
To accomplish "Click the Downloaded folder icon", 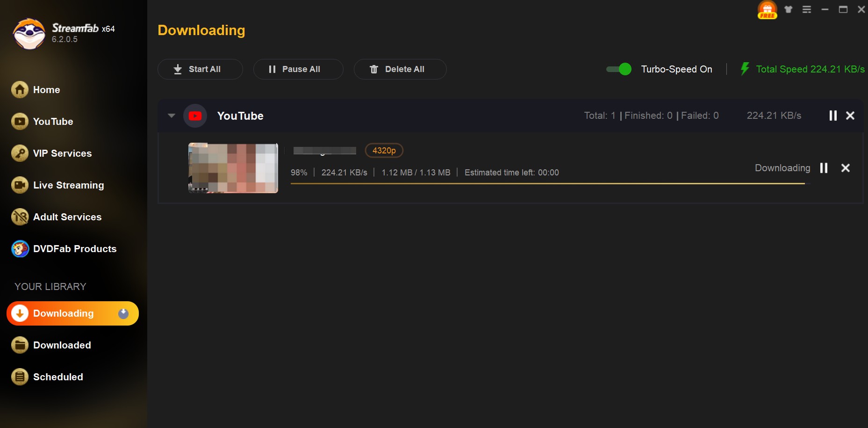I will click(x=20, y=345).
